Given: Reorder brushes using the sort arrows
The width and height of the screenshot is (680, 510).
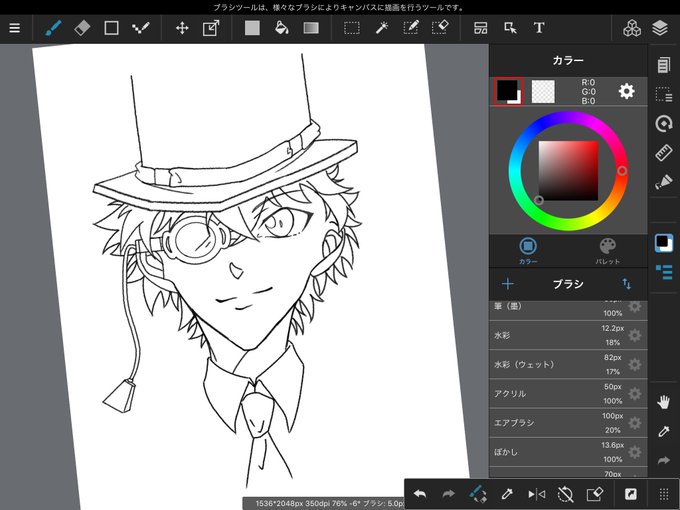Looking at the screenshot, I should click(x=627, y=284).
